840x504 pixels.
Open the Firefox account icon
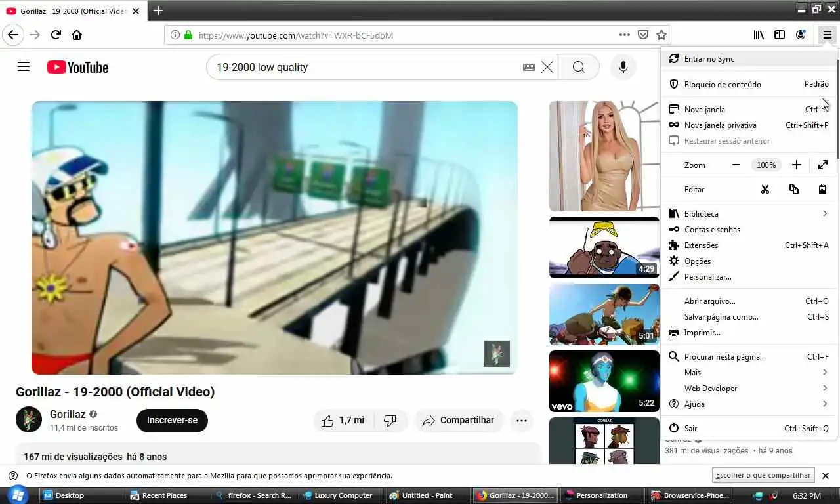pyautogui.click(x=801, y=35)
